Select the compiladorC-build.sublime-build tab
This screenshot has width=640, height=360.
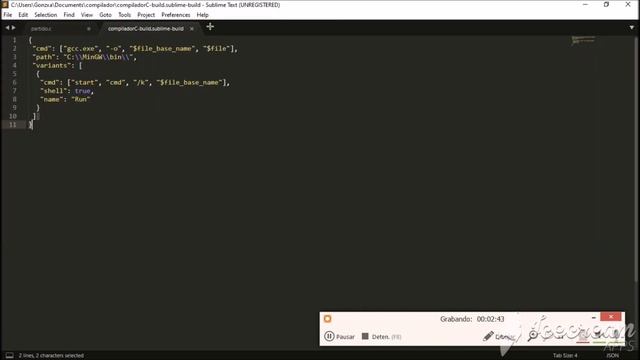(x=146, y=29)
